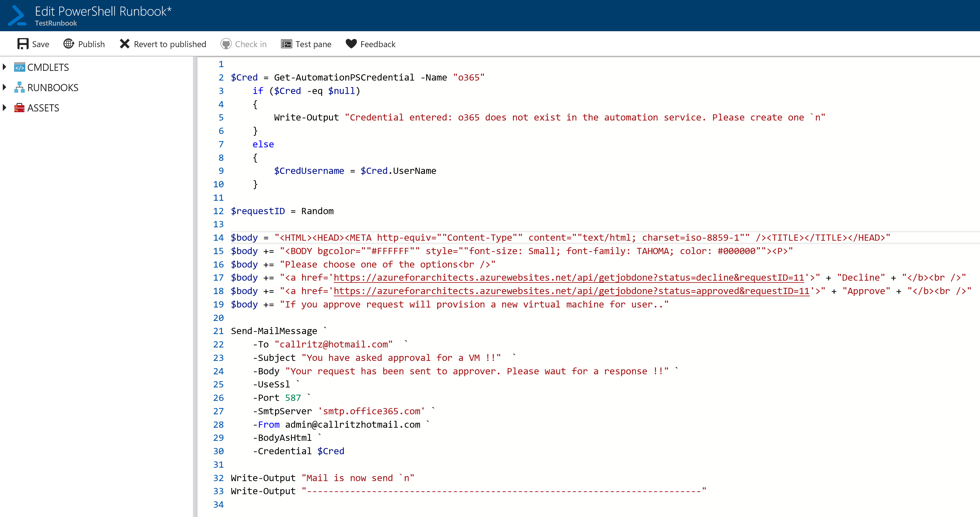This screenshot has width=980, height=517.
Task: Click the Publish button label
Action: coord(91,44)
